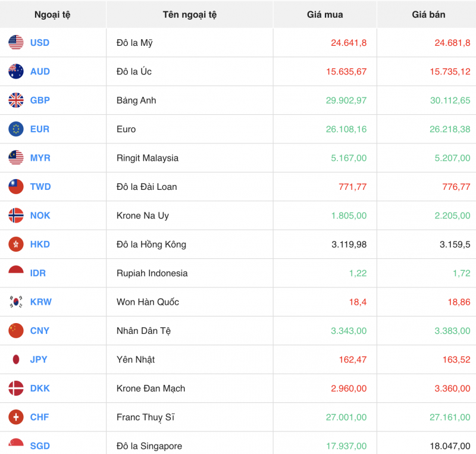The image size is (476, 454).
Task: Open the JPY currency code link
Action: point(39,359)
